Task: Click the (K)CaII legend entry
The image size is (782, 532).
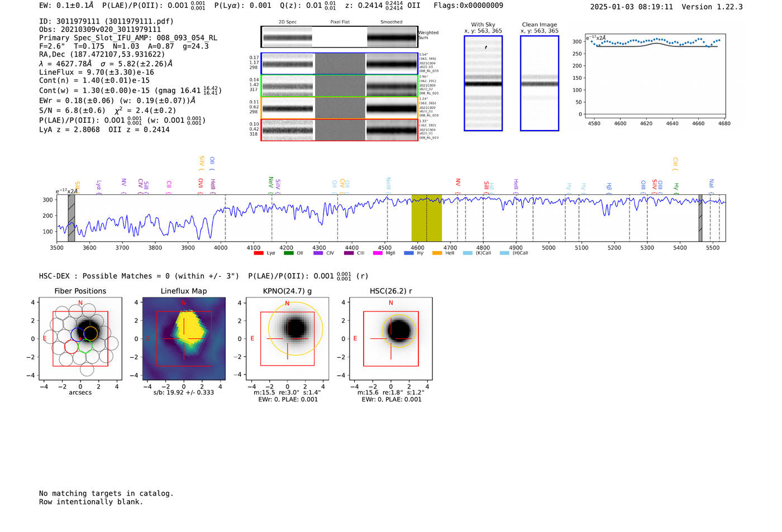Action: 476,253
